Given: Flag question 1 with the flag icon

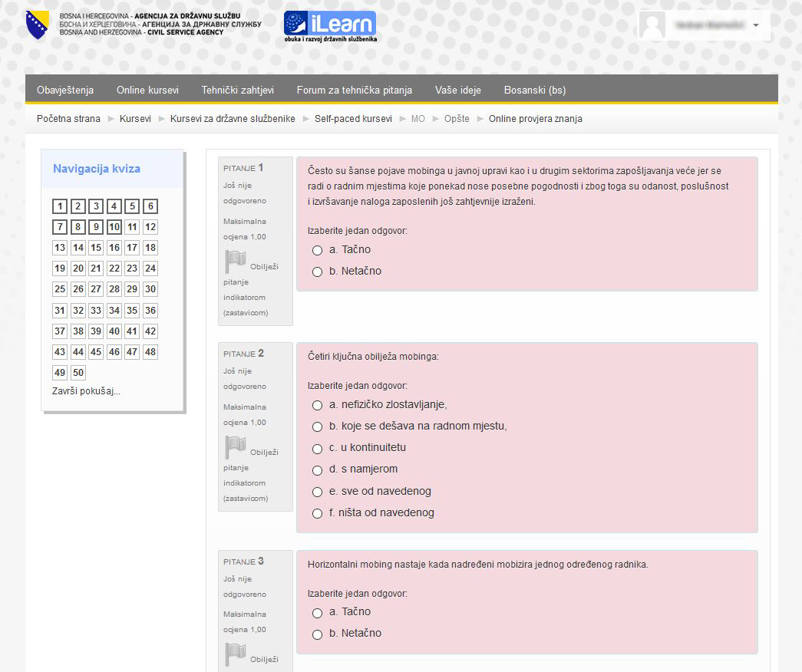Looking at the screenshot, I should pos(236,262).
